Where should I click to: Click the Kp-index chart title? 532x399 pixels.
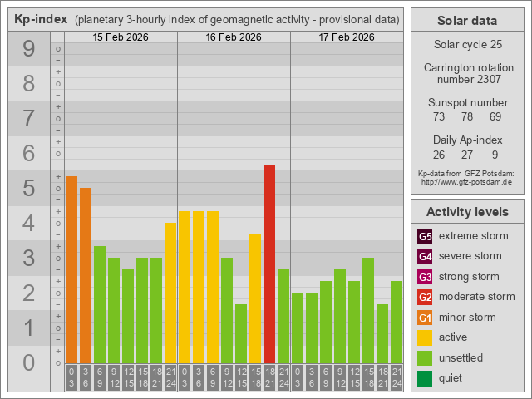click(x=206, y=19)
